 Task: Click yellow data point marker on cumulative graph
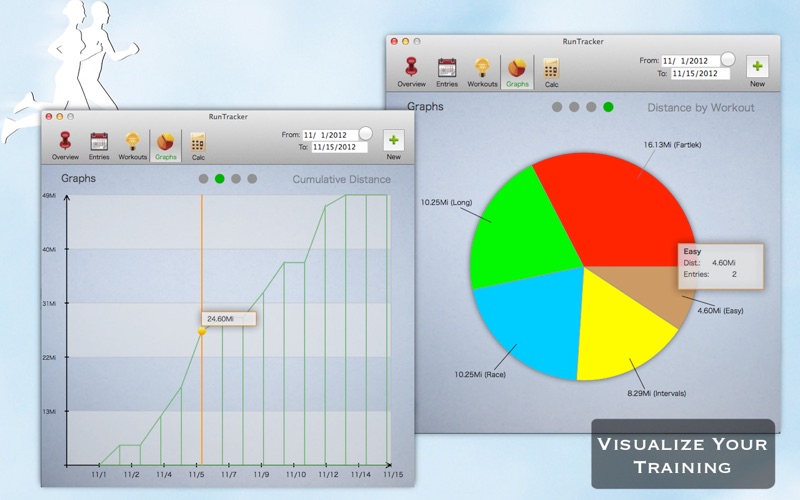click(202, 331)
